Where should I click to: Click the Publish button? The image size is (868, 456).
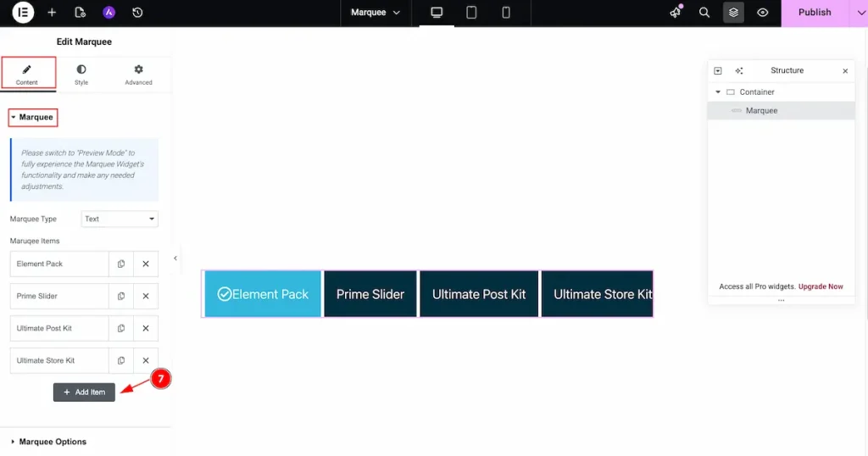click(x=815, y=12)
